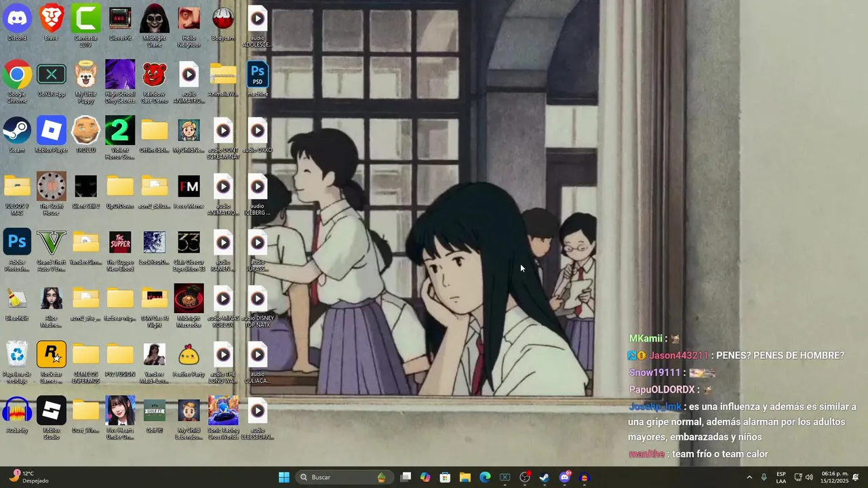Open Steam from the taskbar
868x488 pixels.
pos(545,477)
